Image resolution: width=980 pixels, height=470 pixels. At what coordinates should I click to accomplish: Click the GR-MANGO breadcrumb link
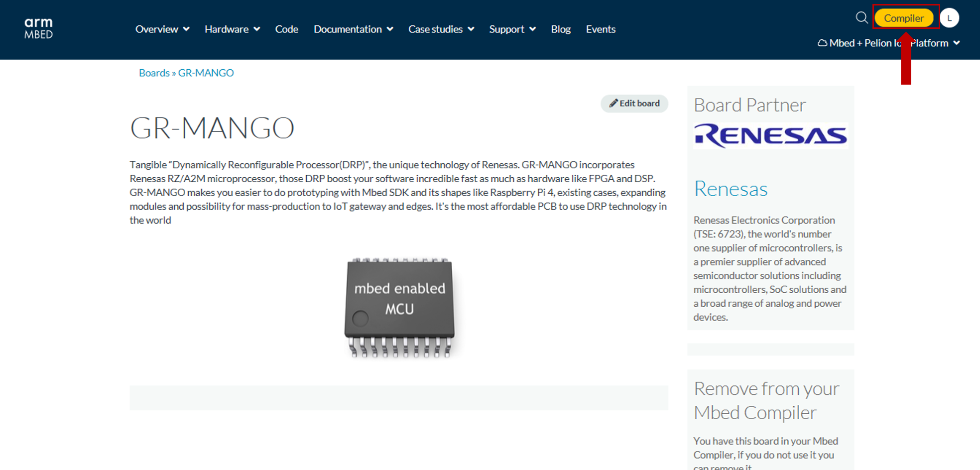(x=206, y=73)
